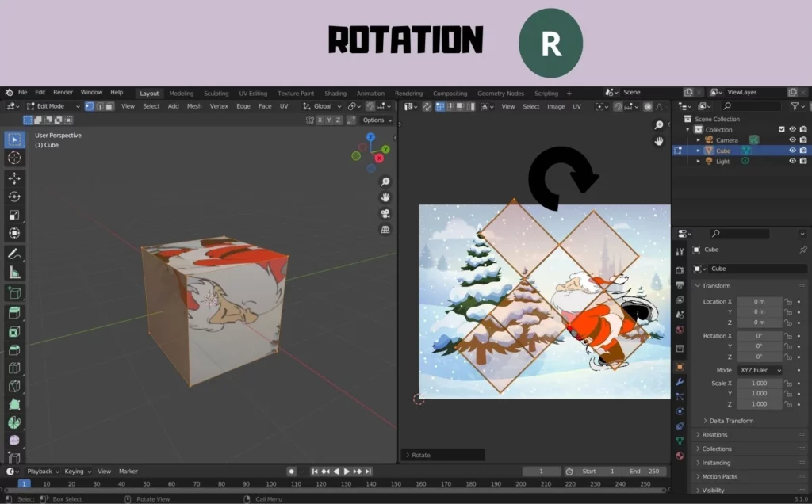Open the Modifiers wrench properties tab
This screenshot has width=812, height=504.
pos(680,382)
